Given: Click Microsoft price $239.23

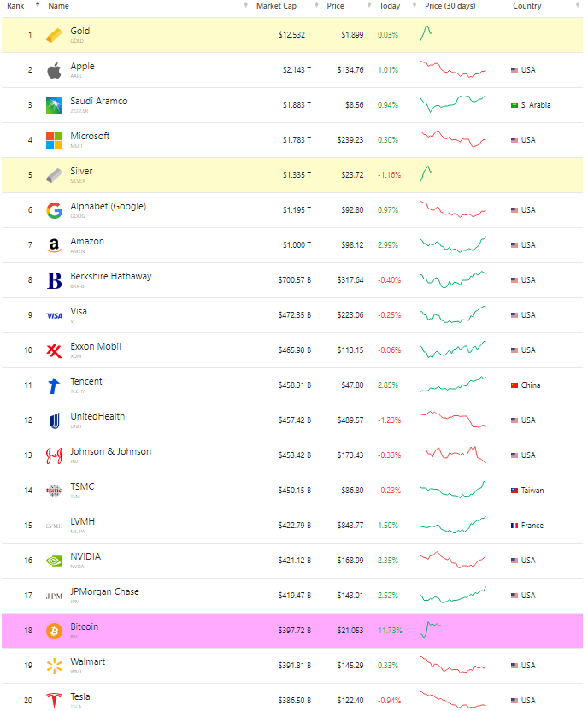Looking at the screenshot, I should pyautogui.click(x=350, y=140).
